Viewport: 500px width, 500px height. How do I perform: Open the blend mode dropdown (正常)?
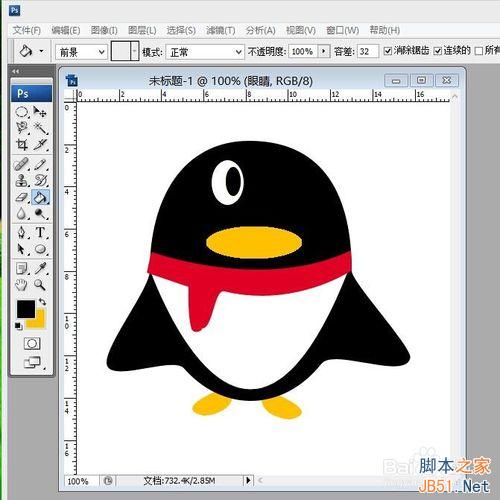coord(205,52)
